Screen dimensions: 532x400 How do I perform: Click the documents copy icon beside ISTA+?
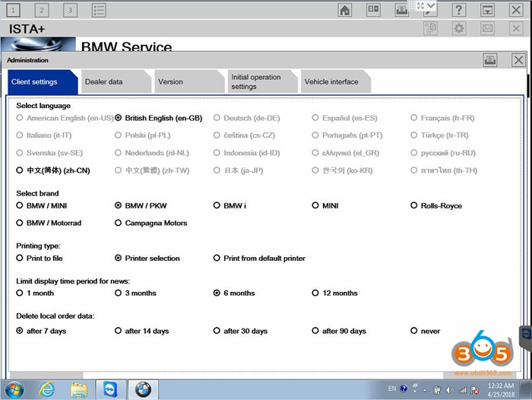tap(430, 28)
